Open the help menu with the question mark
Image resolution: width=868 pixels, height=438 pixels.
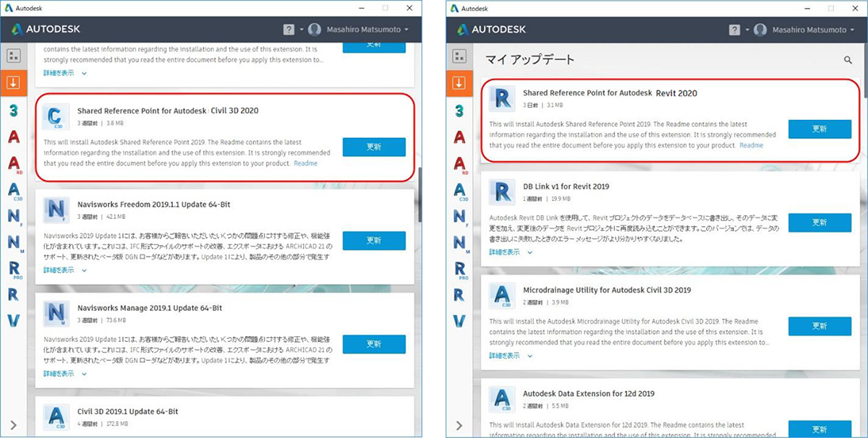[x=288, y=29]
